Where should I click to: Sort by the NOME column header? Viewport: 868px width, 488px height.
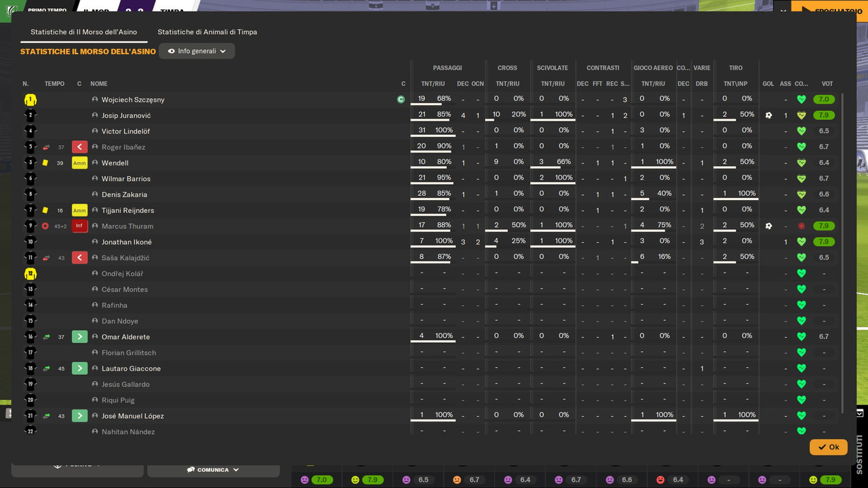(x=99, y=84)
